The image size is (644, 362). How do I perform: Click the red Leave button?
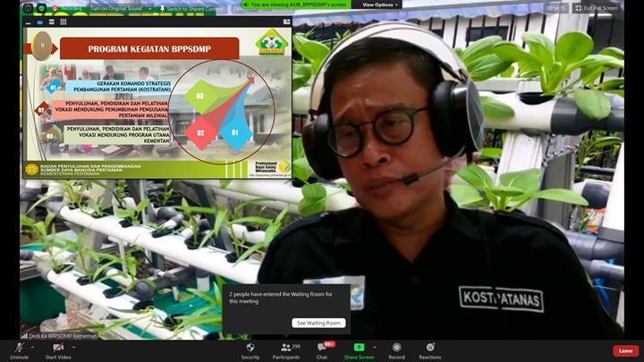point(625,351)
